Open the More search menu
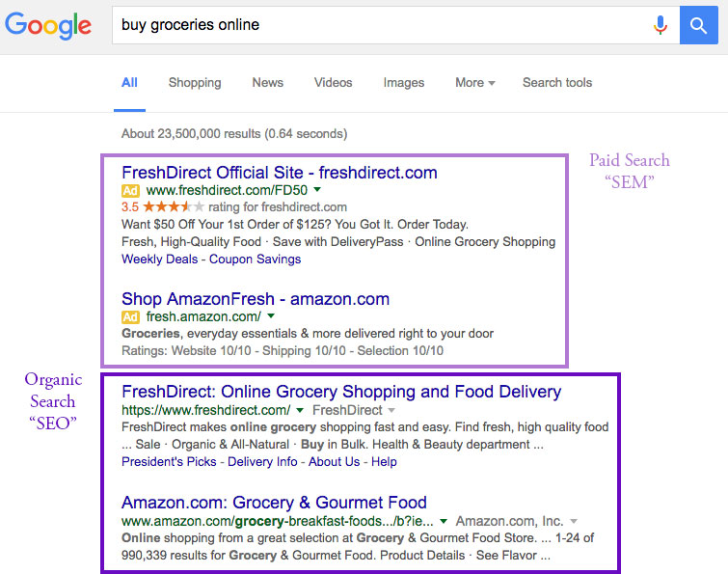 [475, 83]
